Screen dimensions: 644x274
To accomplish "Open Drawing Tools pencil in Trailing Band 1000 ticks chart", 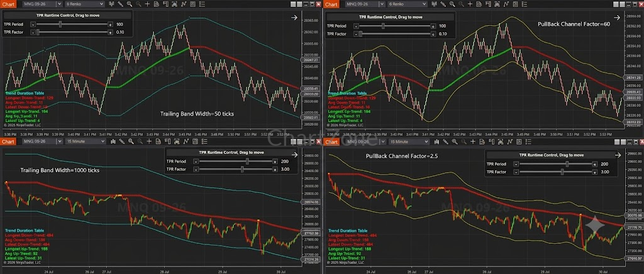I will 122,141.
